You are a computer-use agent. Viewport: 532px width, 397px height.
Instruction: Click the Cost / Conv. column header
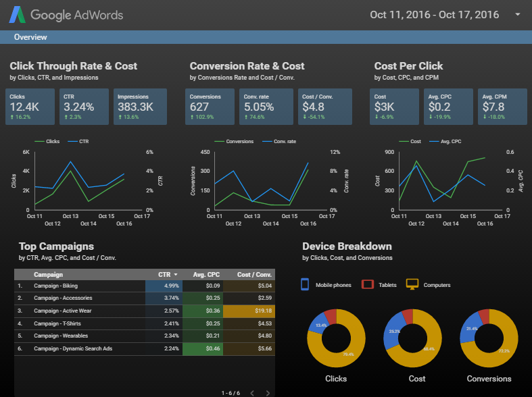pyautogui.click(x=254, y=275)
